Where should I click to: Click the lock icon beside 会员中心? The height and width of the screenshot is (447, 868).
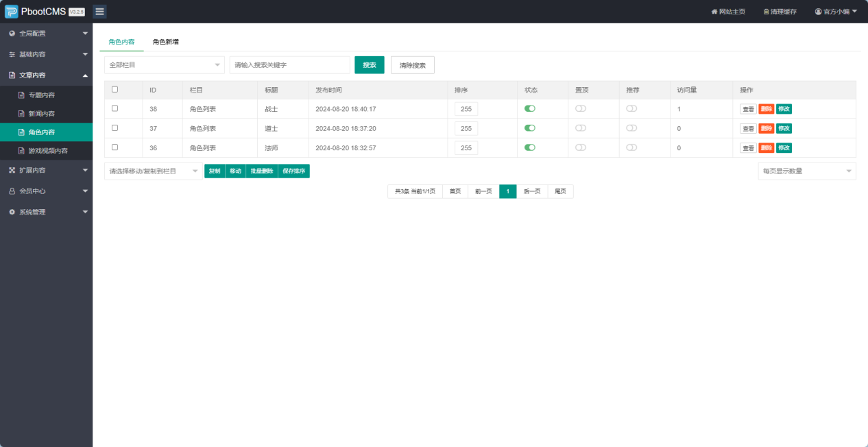12,191
